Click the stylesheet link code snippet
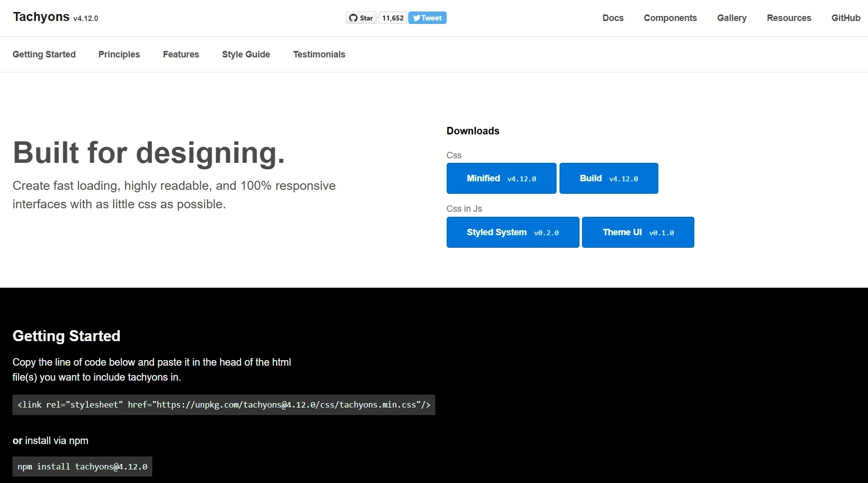 pyautogui.click(x=224, y=405)
